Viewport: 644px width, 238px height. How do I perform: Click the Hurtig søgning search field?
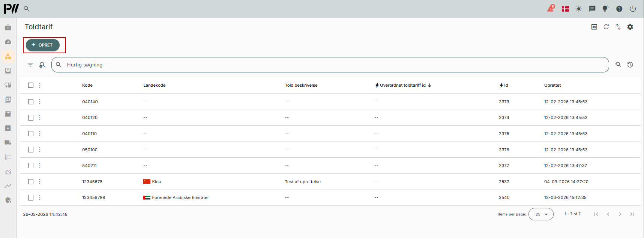coord(330,65)
